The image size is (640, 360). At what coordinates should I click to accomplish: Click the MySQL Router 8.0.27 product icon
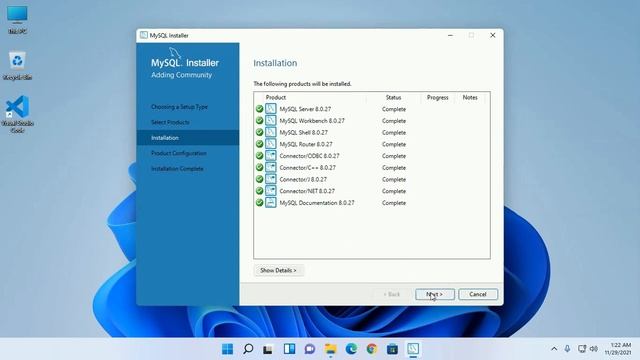click(x=271, y=144)
